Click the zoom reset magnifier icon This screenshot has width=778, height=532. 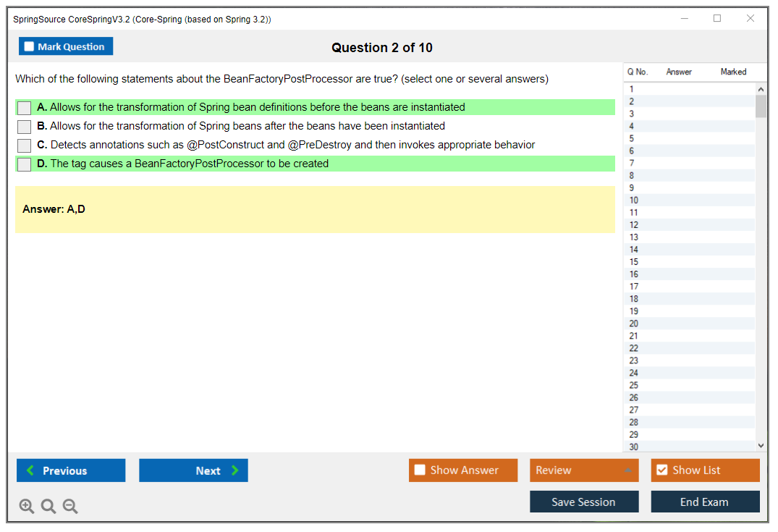[48, 506]
